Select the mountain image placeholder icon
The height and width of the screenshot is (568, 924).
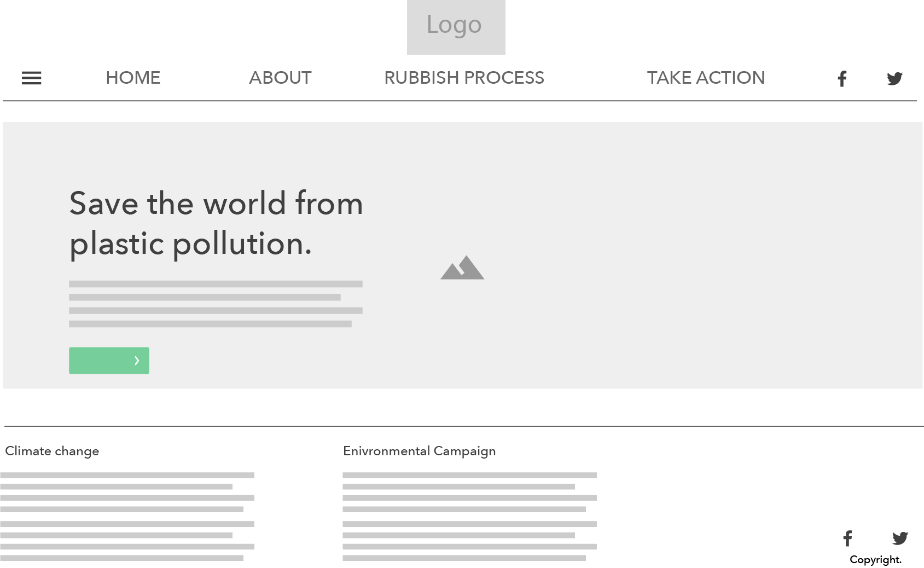(462, 268)
